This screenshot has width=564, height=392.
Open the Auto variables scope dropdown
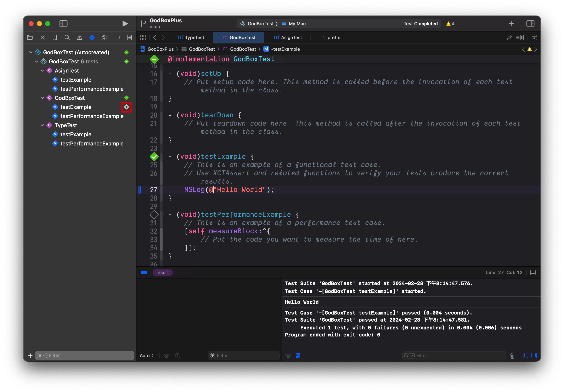[x=147, y=356]
